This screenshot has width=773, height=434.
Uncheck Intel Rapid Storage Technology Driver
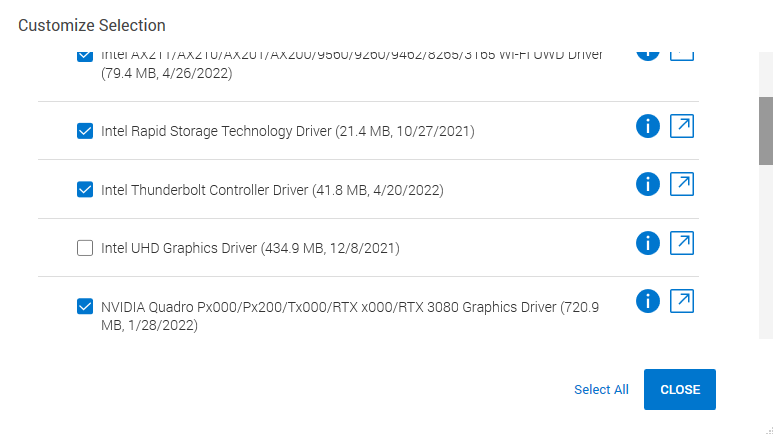[x=85, y=131]
